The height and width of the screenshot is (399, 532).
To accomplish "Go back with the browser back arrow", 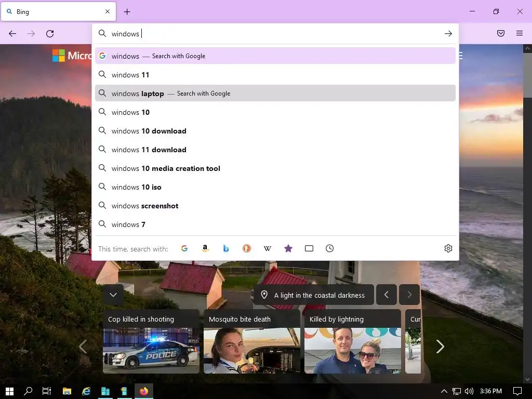I will (x=12, y=34).
